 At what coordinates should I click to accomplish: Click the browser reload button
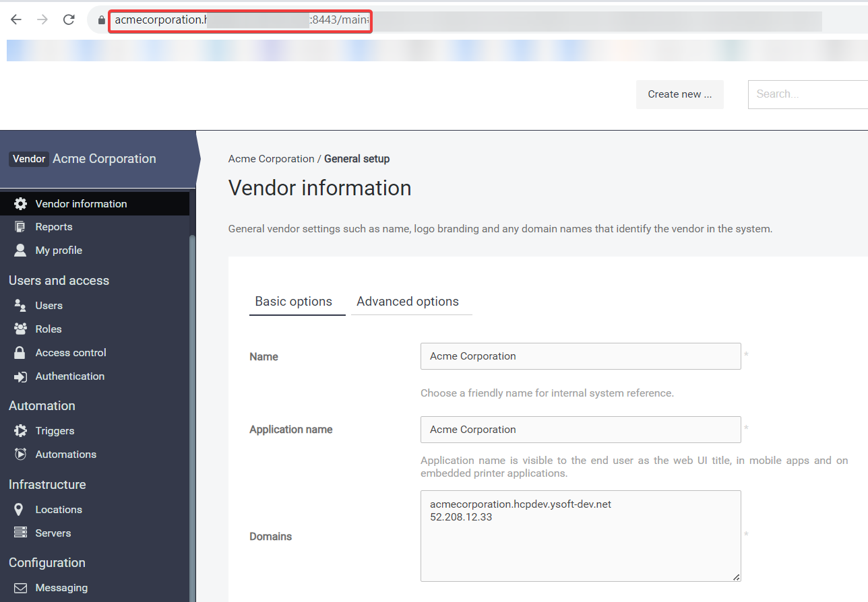[x=69, y=20]
